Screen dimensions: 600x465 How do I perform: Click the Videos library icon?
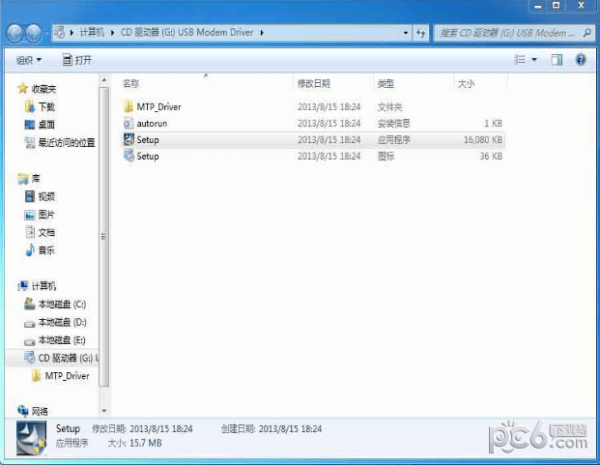(x=30, y=196)
